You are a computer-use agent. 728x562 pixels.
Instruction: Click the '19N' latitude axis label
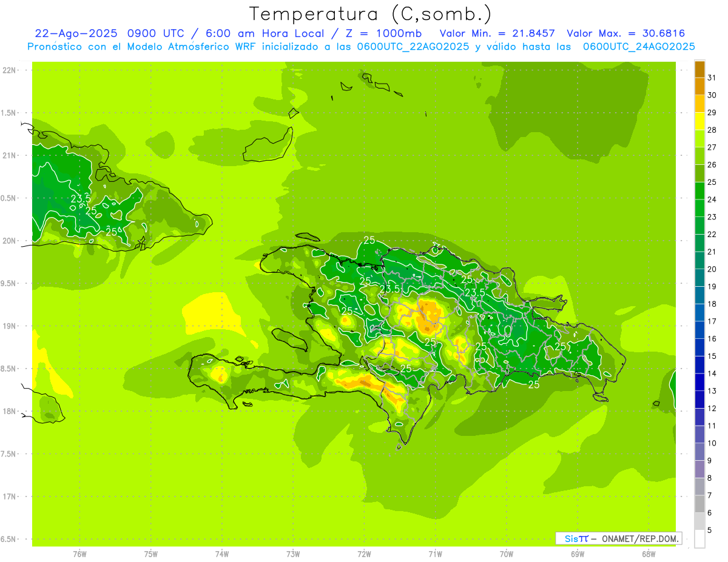pos(9,326)
